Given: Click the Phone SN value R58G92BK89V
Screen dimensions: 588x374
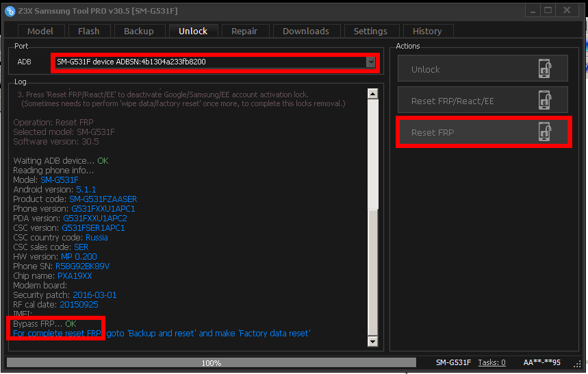Looking at the screenshot, I should [83, 266].
